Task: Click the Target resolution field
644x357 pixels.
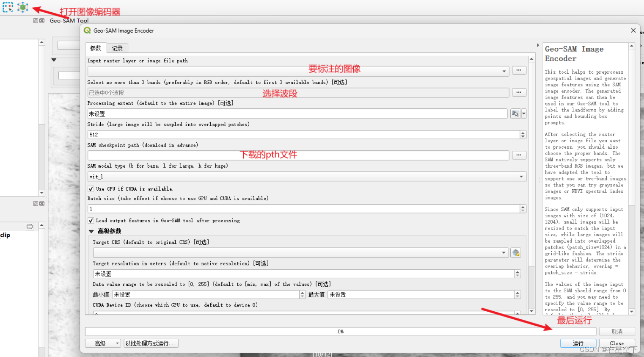Action: click(303, 274)
